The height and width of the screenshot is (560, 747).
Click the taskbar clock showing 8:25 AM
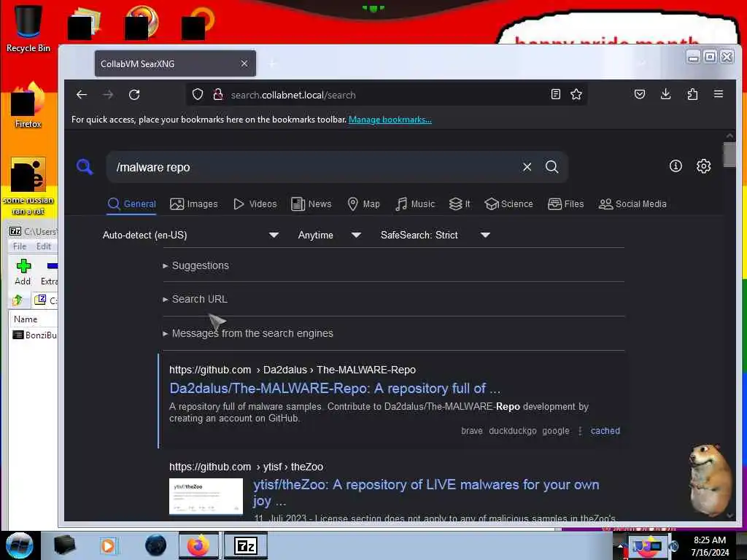[x=710, y=546]
